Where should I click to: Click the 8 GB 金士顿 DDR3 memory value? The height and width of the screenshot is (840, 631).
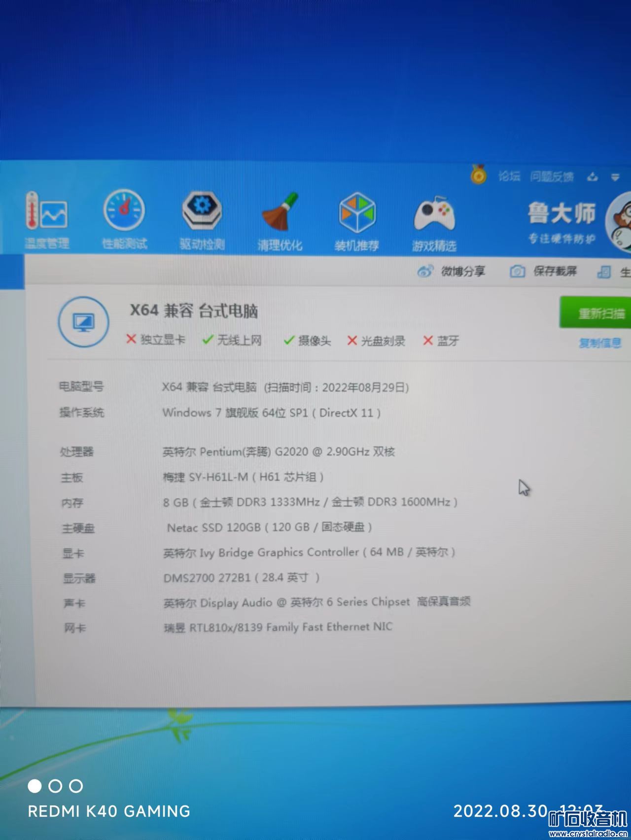(x=310, y=502)
